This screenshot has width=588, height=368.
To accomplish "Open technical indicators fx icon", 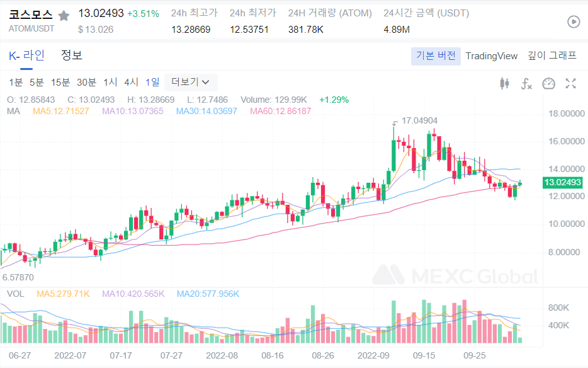I will click(526, 83).
